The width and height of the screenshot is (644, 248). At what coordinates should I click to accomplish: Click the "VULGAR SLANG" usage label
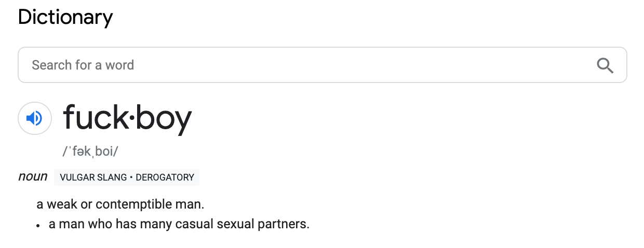[x=93, y=177]
